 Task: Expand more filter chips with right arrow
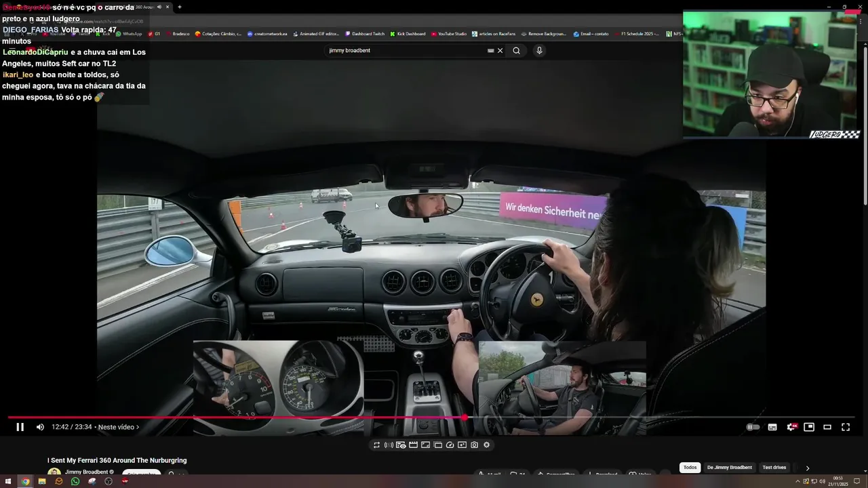click(807, 468)
